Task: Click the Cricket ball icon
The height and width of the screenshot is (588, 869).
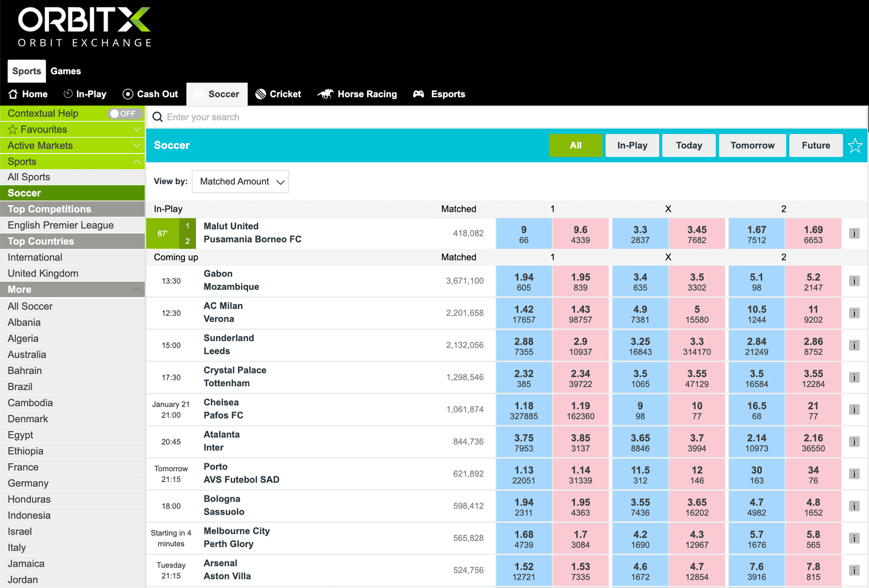Action: point(260,94)
